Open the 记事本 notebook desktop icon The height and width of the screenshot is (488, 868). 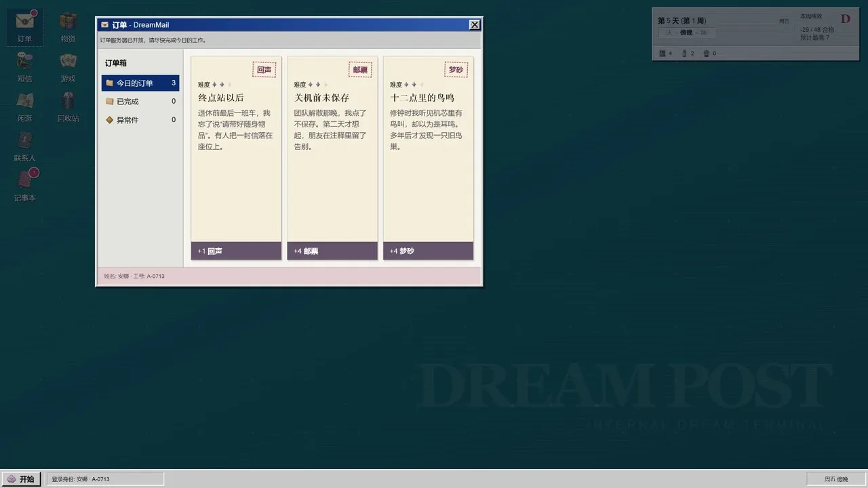point(25,186)
